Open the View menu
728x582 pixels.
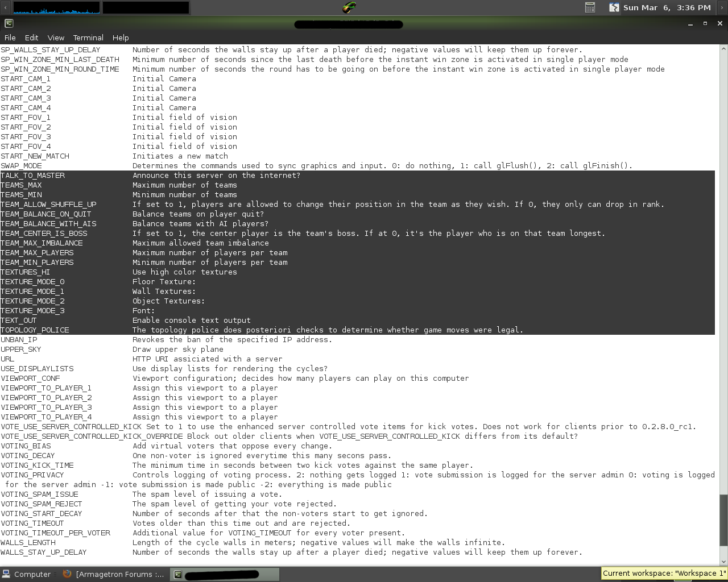point(56,38)
